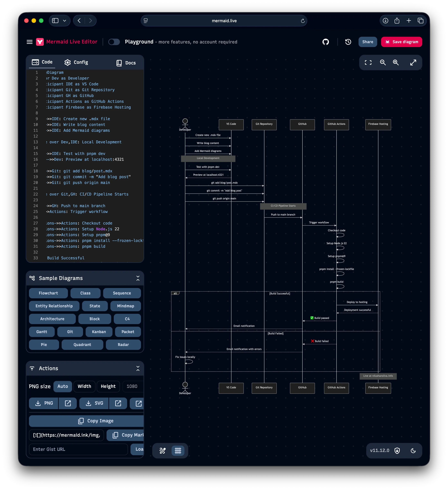
Task: Enable Playground mode with the switch
Action: (x=114, y=42)
